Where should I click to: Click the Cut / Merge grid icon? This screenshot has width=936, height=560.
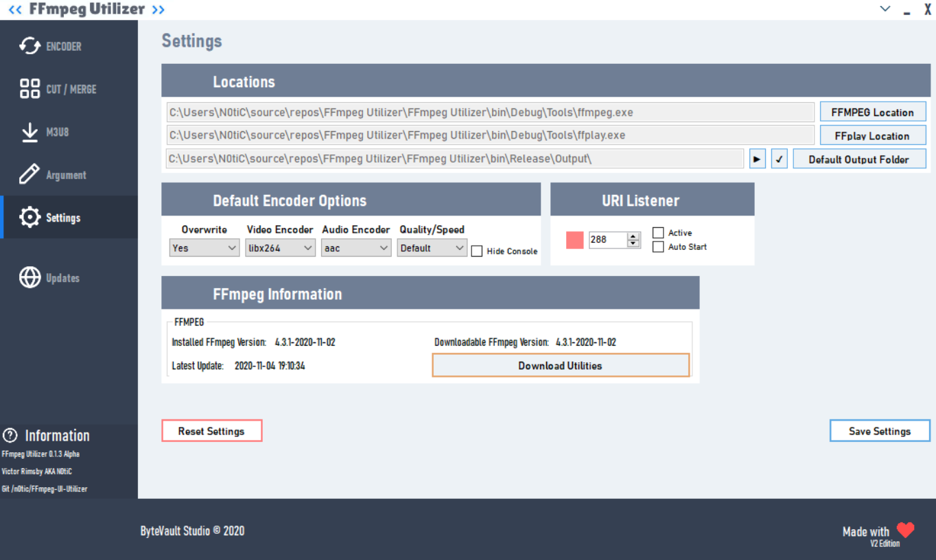point(30,89)
